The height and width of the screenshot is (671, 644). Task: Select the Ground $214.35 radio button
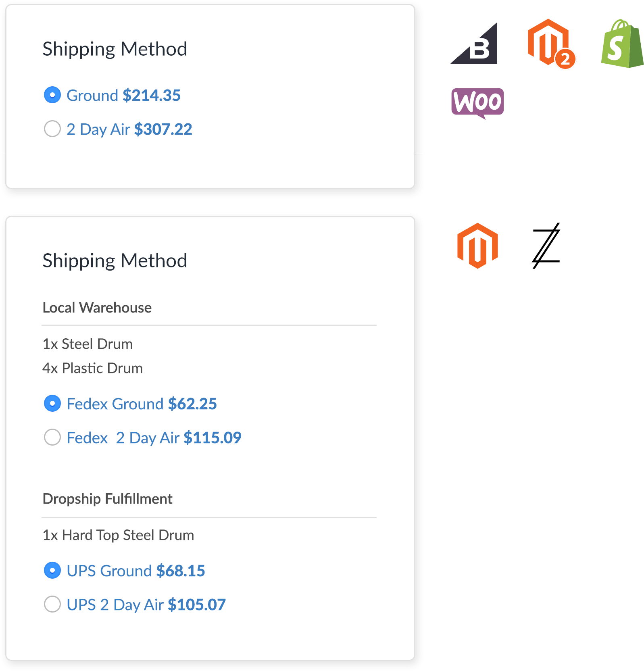tap(52, 95)
